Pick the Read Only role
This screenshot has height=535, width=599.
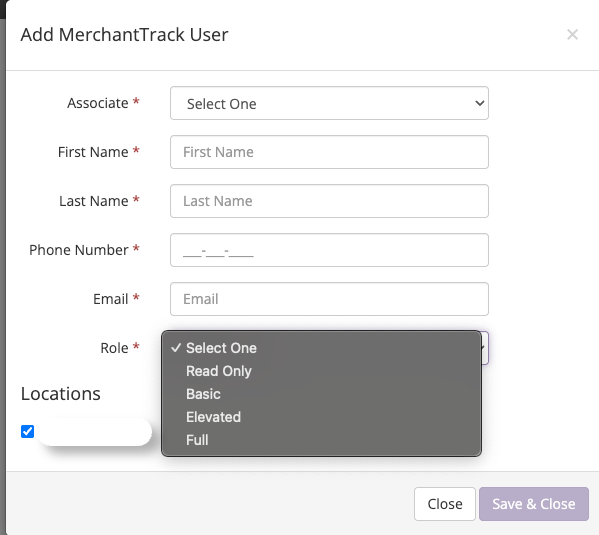click(x=321, y=371)
